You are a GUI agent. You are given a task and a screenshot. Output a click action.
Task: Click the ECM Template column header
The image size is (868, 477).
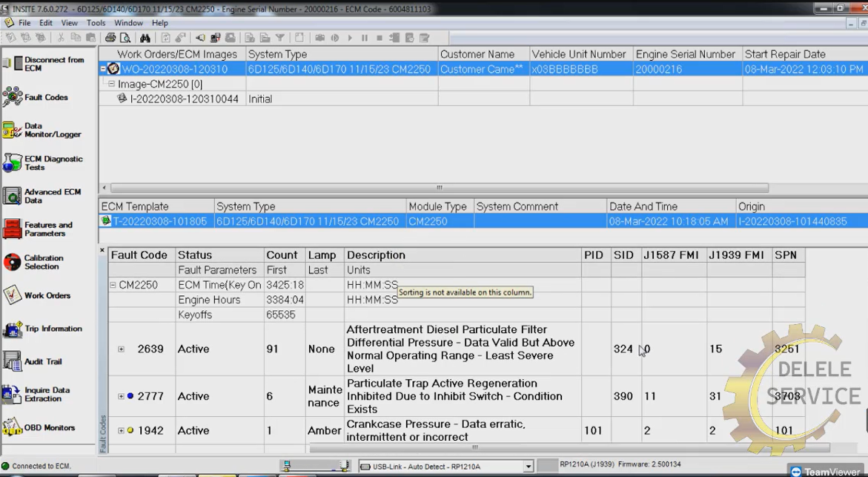coord(156,207)
